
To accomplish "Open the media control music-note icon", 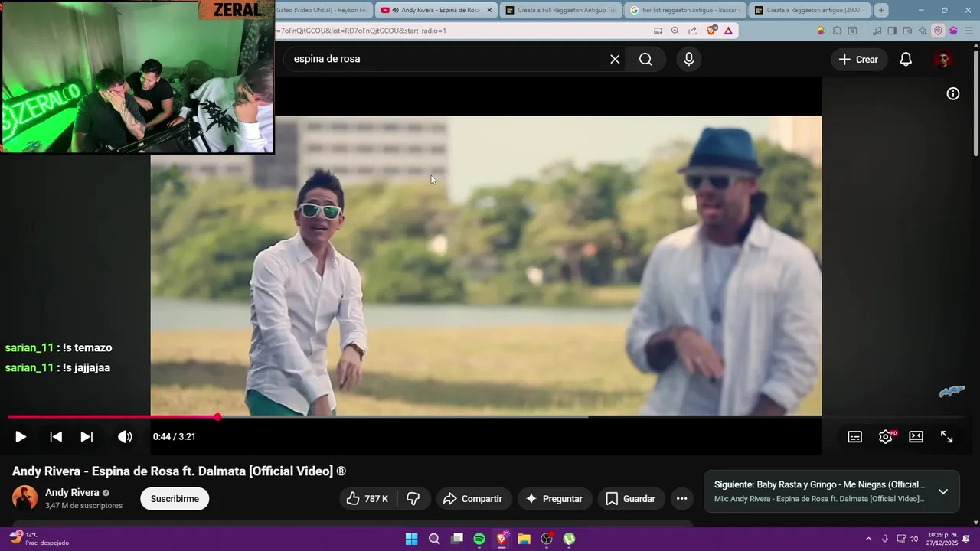I will pos(877,31).
